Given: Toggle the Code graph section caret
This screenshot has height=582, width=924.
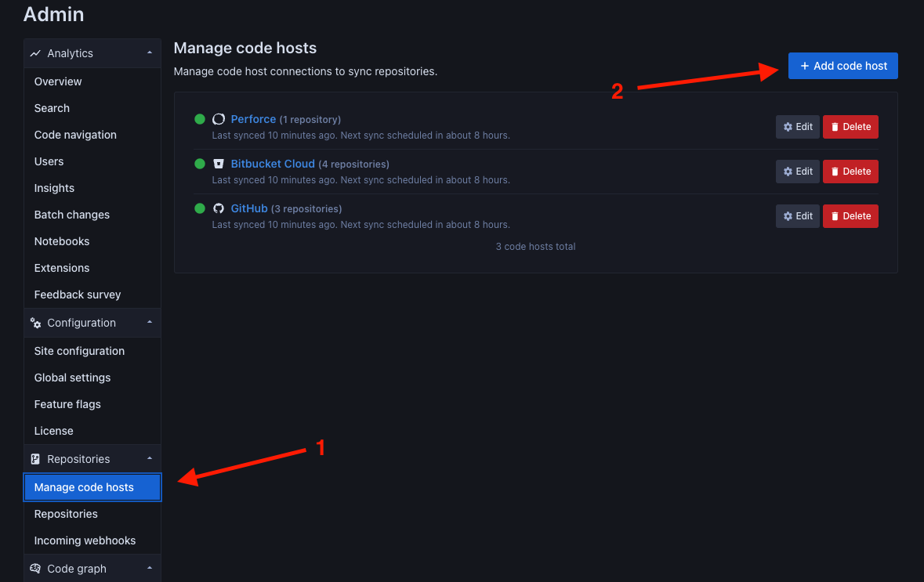Looking at the screenshot, I should [150, 568].
